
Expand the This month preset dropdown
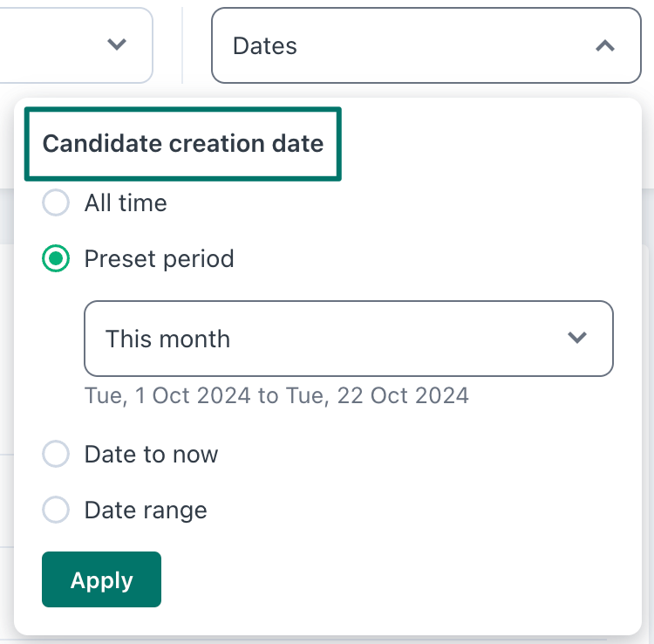pos(349,339)
